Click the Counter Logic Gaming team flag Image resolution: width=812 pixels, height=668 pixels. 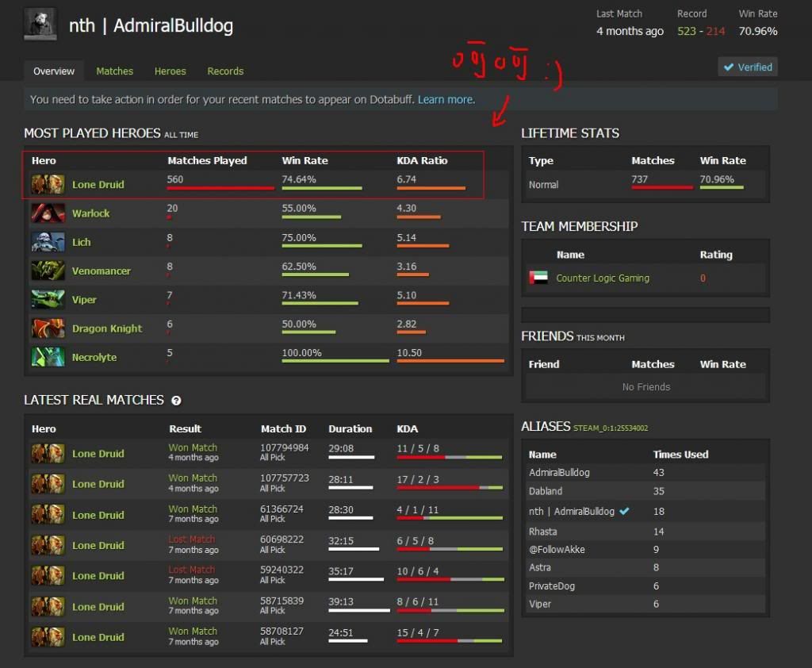point(538,278)
